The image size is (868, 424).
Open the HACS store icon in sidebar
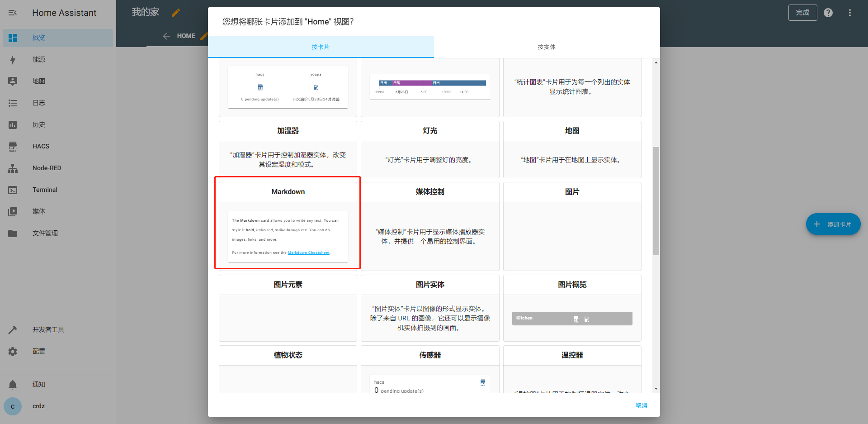tap(13, 147)
